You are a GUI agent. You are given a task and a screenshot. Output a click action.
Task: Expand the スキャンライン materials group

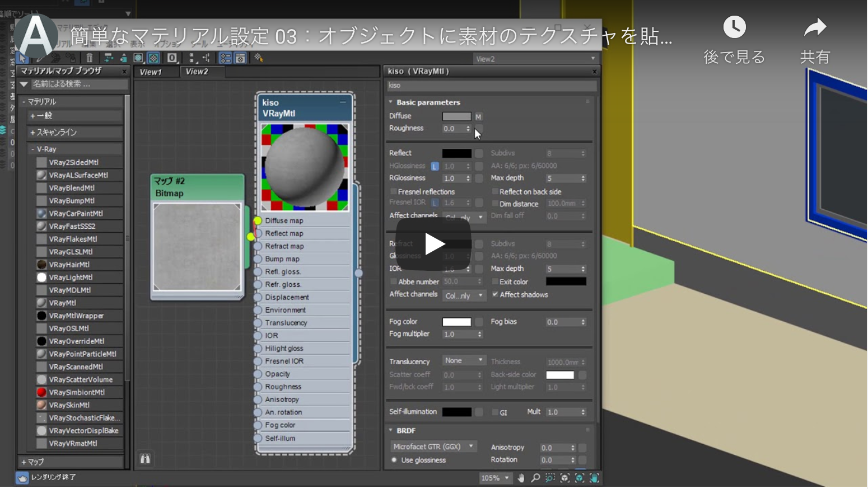coord(33,132)
